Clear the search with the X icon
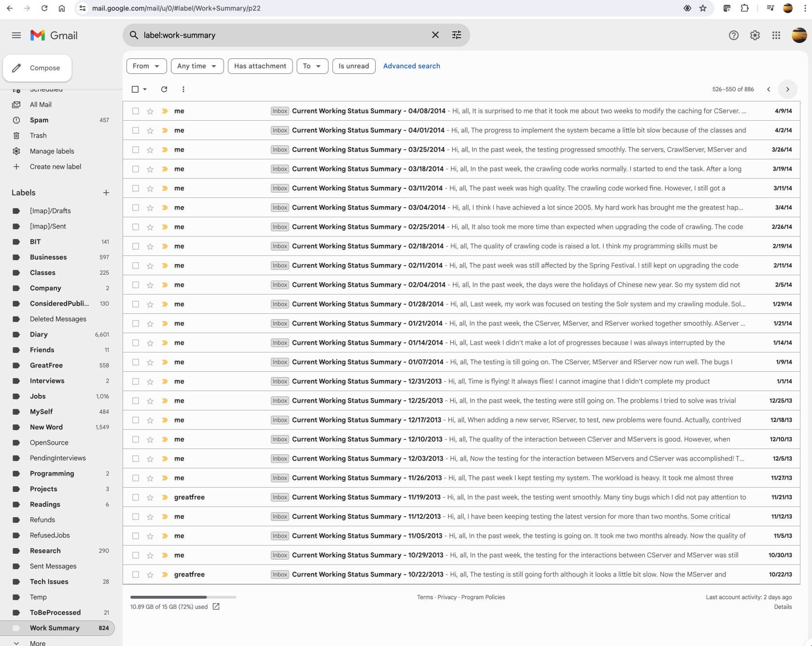This screenshot has height=646, width=812. (435, 35)
